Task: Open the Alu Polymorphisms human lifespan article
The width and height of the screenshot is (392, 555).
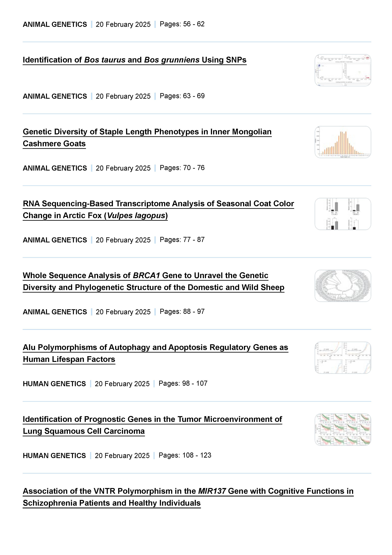Action: [x=155, y=347]
